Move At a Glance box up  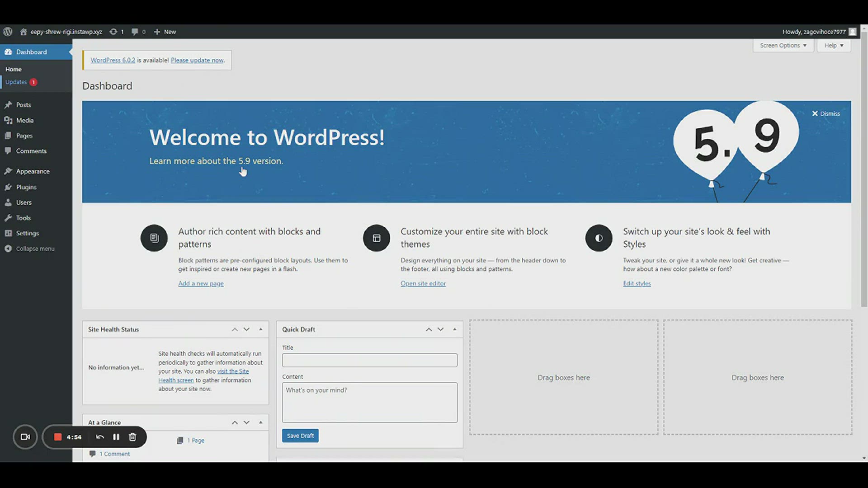[235, 422]
